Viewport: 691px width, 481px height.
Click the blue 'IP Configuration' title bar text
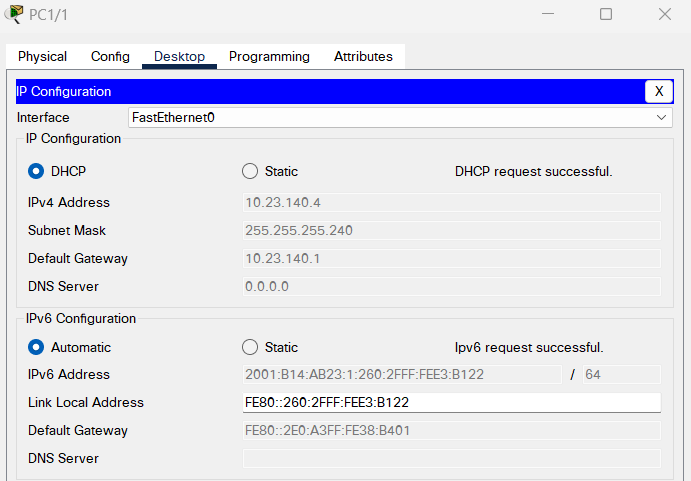coord(64,91)
